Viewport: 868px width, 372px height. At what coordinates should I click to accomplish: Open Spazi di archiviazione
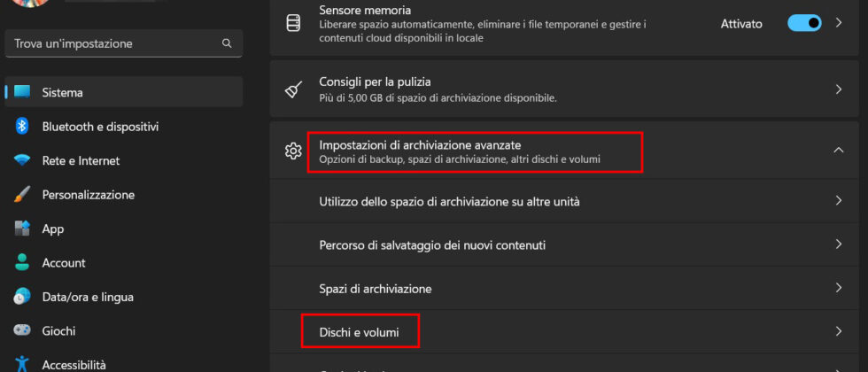pos(376,289)
